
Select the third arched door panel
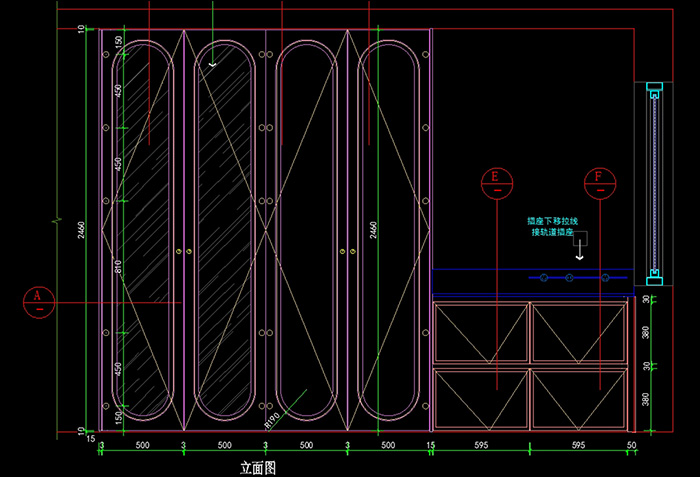pyautogui.click(x=306, y=230)
